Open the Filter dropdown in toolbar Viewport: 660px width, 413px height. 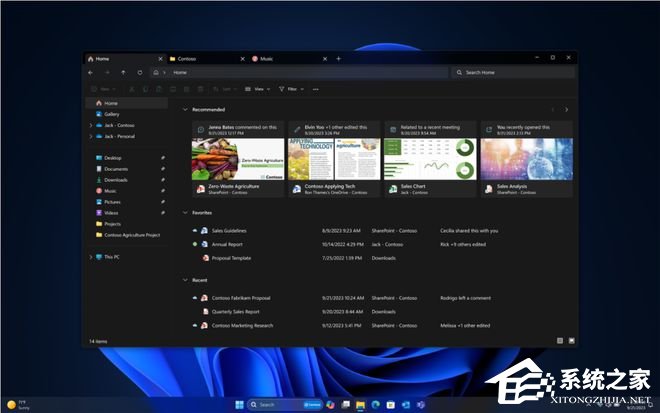pos(291,89)
